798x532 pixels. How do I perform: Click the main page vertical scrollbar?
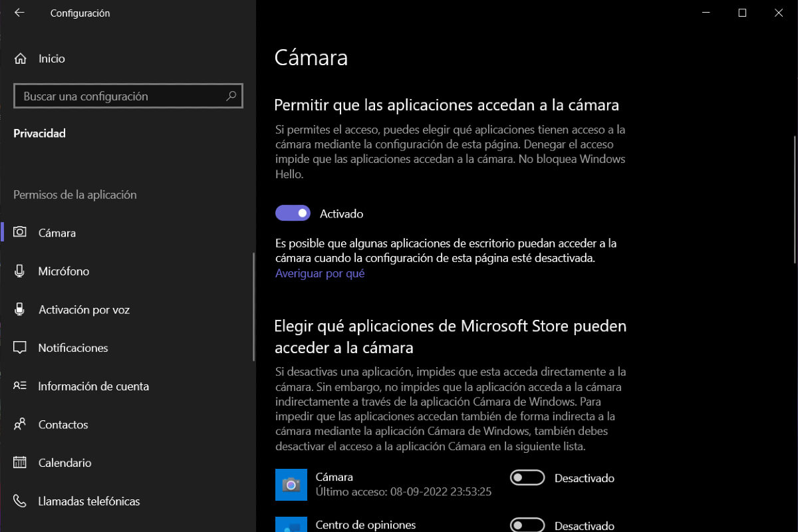point(795,199)
